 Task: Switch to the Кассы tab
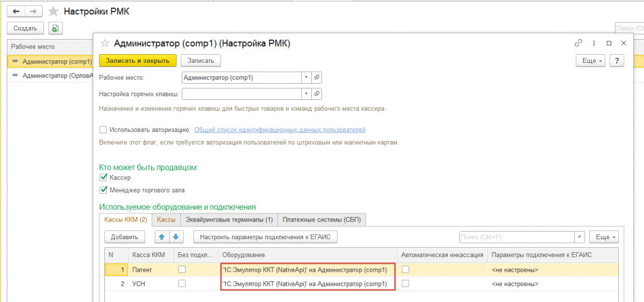tap(166, 220)
